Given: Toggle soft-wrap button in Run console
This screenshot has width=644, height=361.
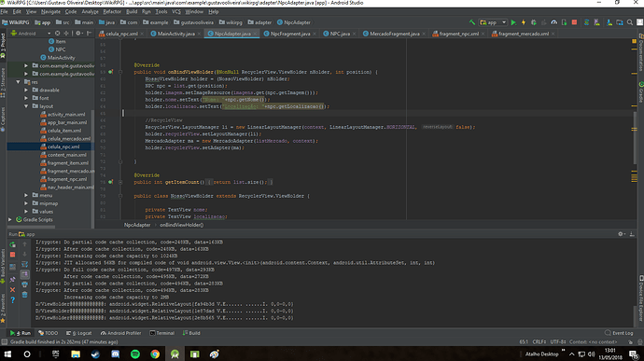Looking at the screenshot, I should pyautogui.click(x=24, y=265).
